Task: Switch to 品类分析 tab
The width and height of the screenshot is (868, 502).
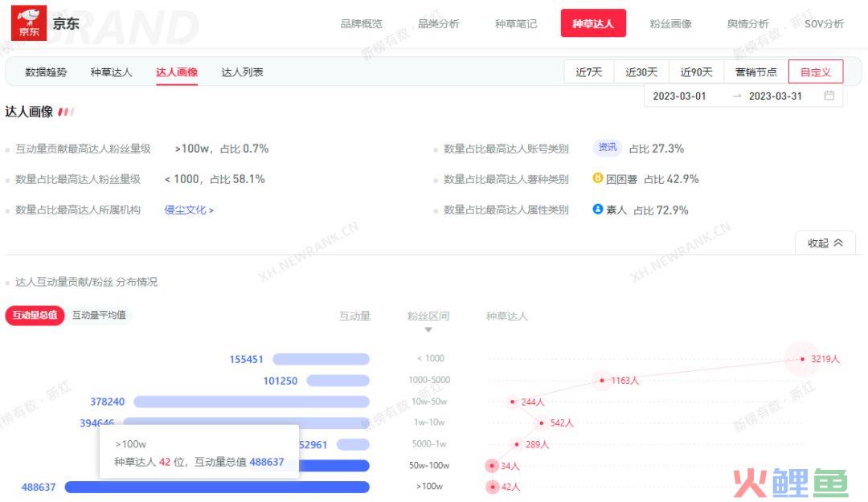Action: tap(439, 24)
